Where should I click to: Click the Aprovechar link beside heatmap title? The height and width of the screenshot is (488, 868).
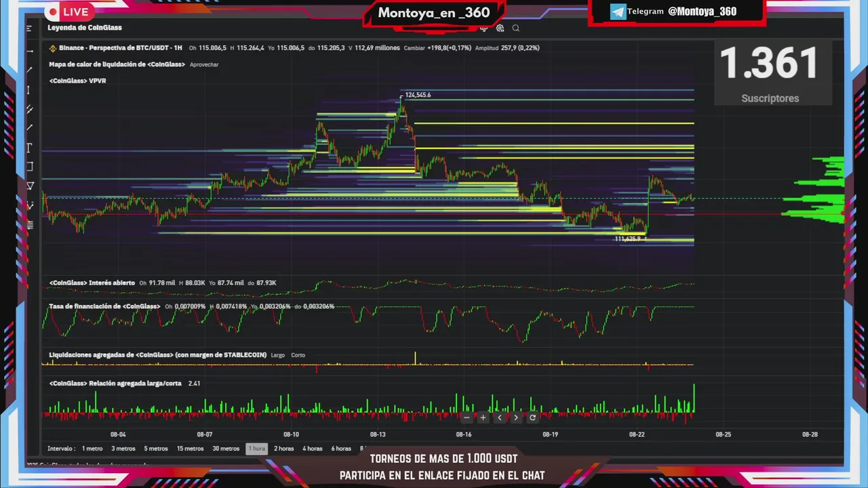tap(204, 64)
